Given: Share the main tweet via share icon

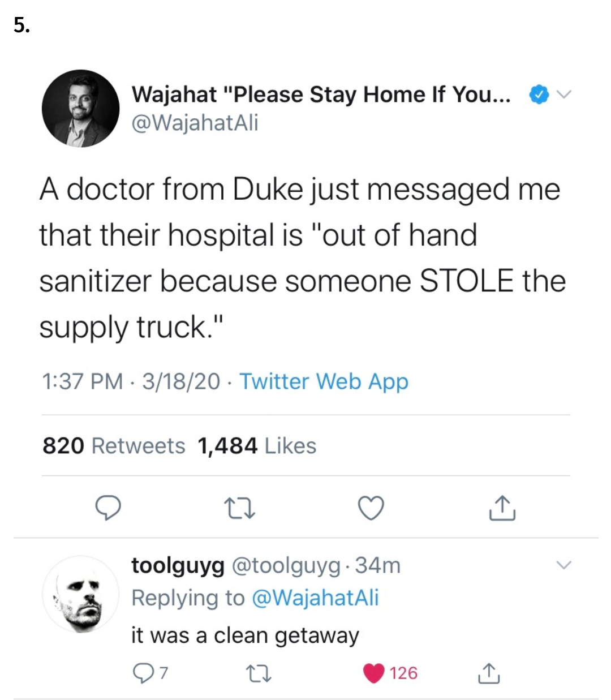Looking at the screenshot, I should (x=502, y=507).
